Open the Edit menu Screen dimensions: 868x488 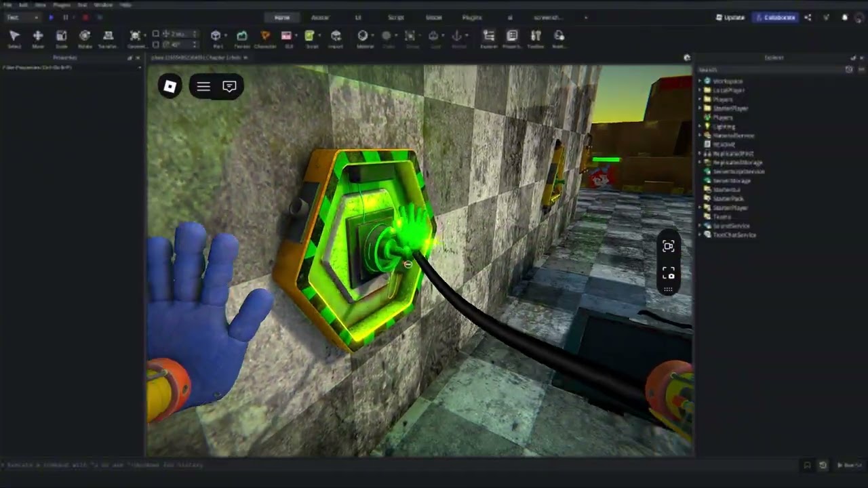pyautogui.click(x=23, y=5)
